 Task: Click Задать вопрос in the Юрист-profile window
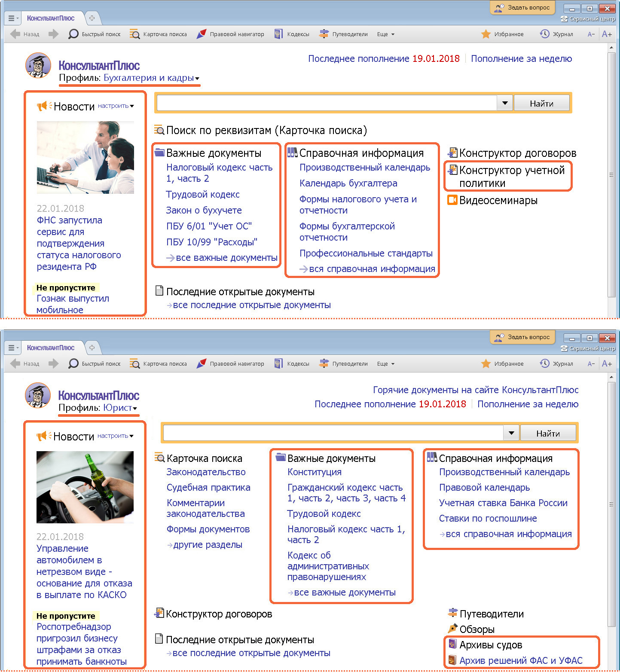coord(522,337)
